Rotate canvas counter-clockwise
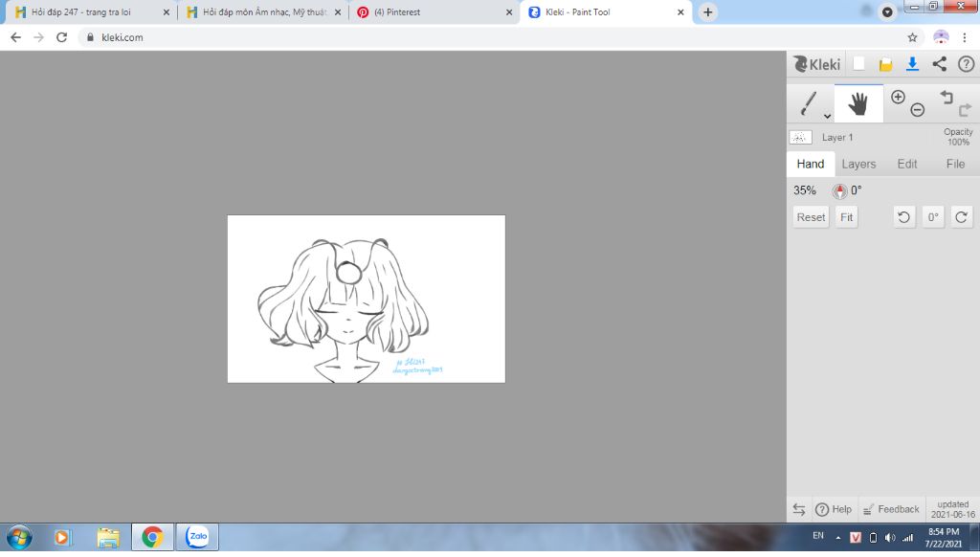The height and width of the screenshot is (557, 980). coord(903,217)
